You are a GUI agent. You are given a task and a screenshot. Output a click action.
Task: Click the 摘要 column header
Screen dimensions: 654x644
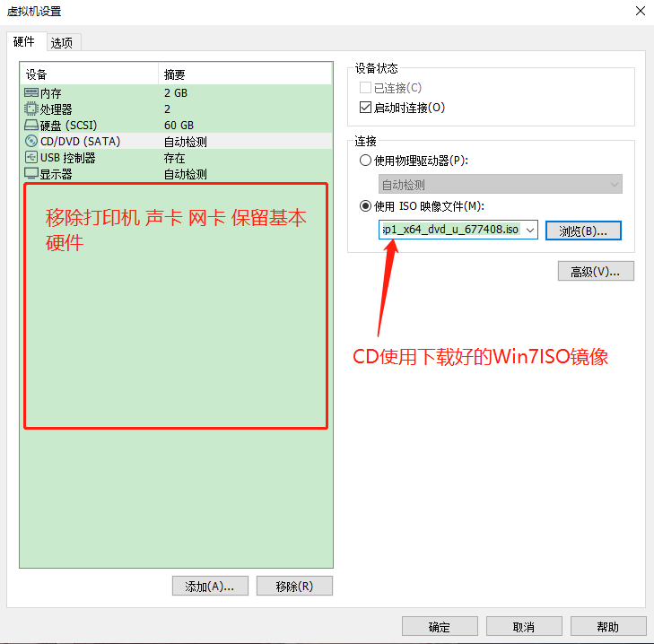(x=245, y=74)
